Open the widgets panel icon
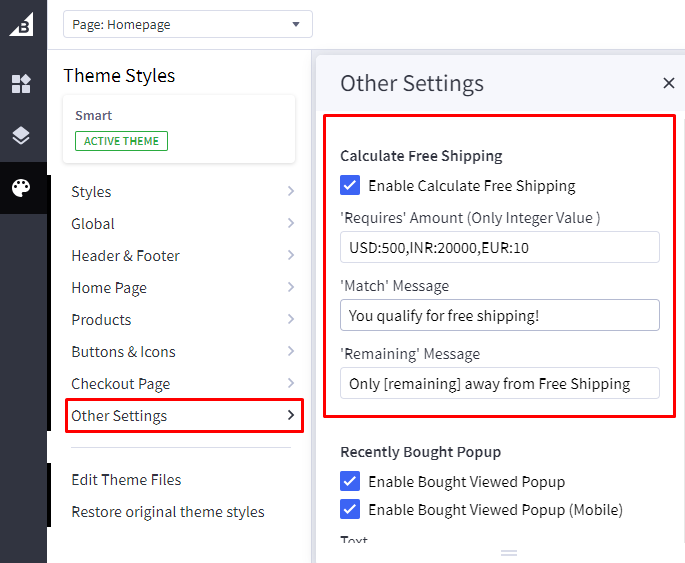The height and width of the screenshot is (563, 685). pos(21,84)
